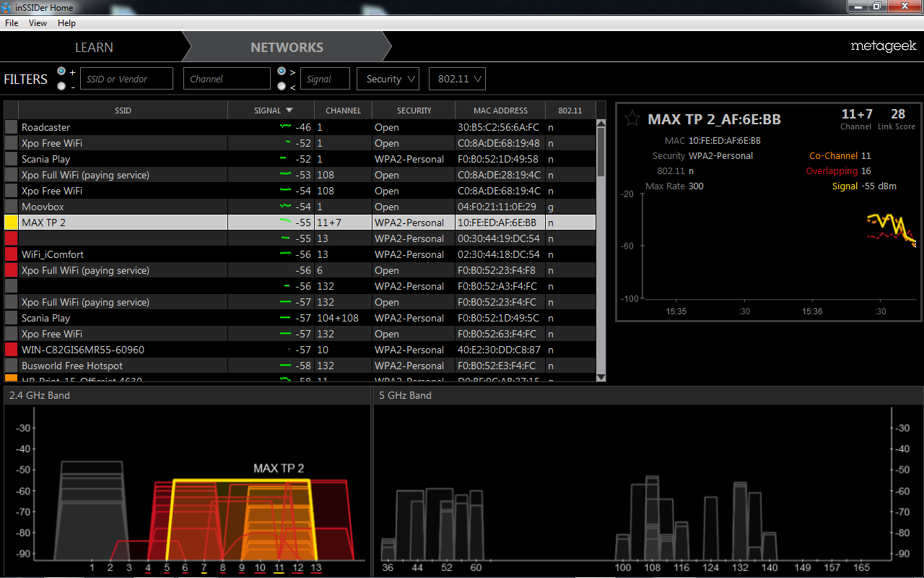This screenshot has width=924, height=578.
Task: Click the network list scrollbar up arrow
Action: tap(601, 124)
